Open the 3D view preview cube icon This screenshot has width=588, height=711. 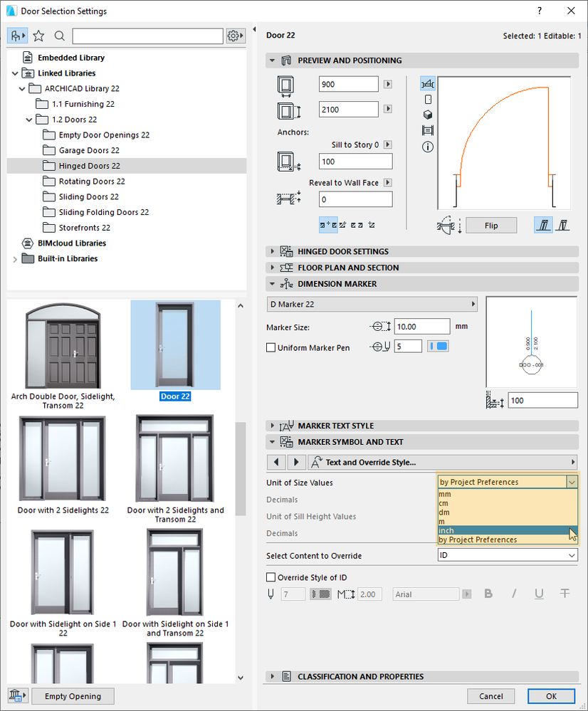[427, 115]
